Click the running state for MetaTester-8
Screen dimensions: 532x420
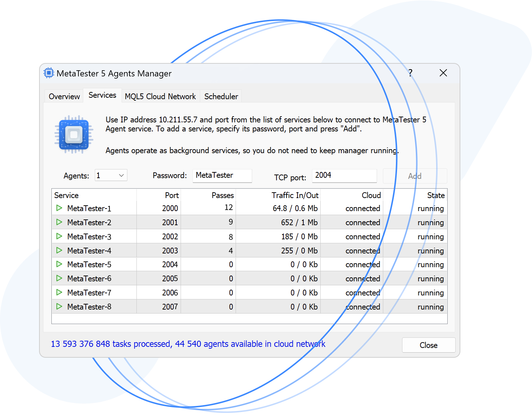(431, 307)
